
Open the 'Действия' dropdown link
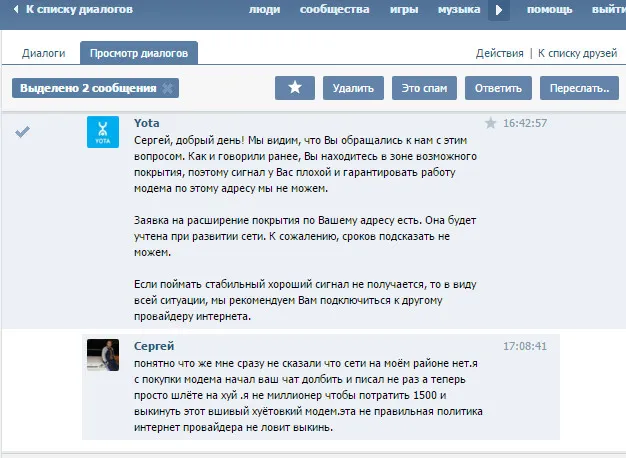(x=499, y=53)
